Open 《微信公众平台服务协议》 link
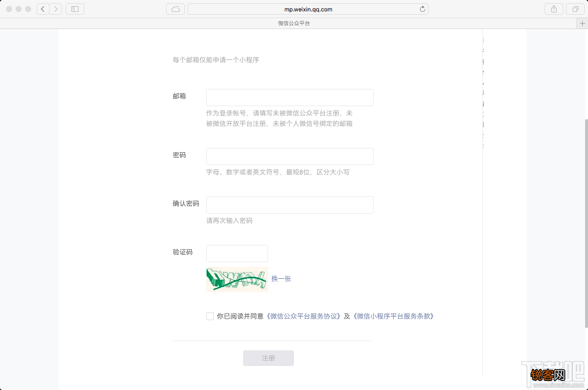588x390 pixels. tap(303, 316)
